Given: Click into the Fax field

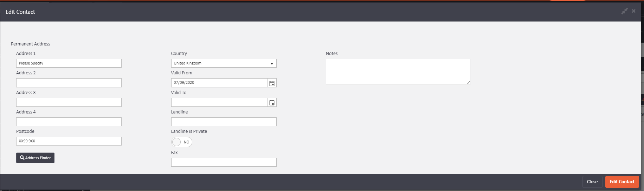Looking at the screenshot, I should coord(224,162).
